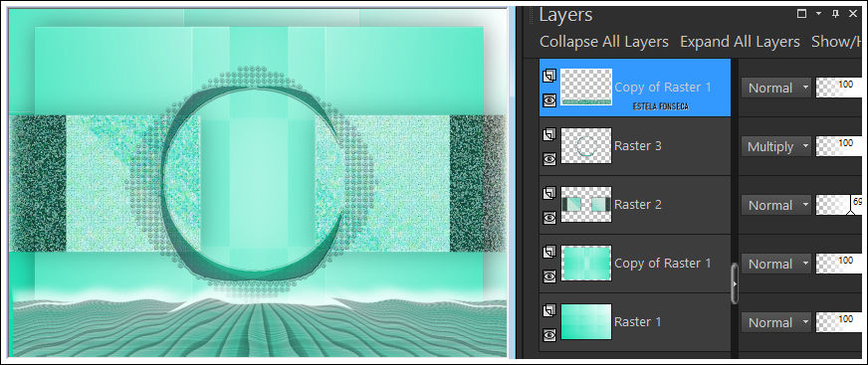Click Expand All Layers
Image resolution: width=868 pixels, height=365 pixels.
point(741,42)
